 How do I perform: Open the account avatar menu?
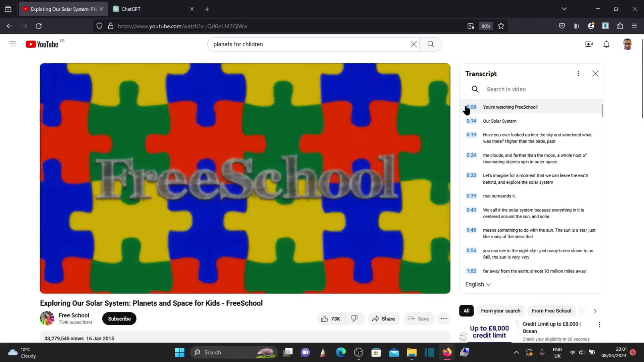[627, 44]
